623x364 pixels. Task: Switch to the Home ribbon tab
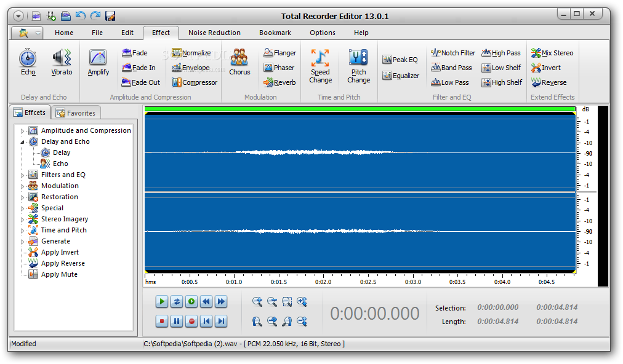[x=64, y=33]
